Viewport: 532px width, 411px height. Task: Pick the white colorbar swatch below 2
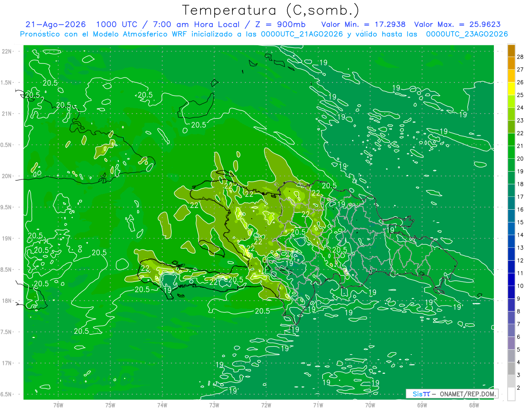511,394
